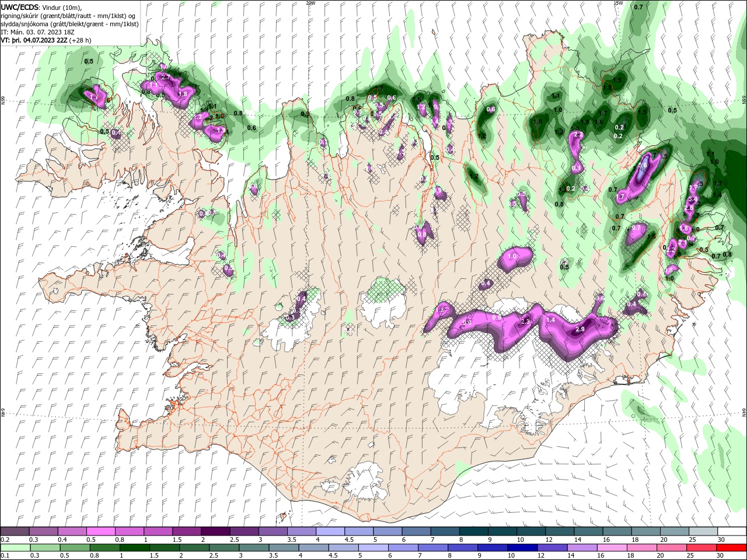The height and width of the screenshot is (560, 747).
Task: Click the gray-blue 3–3.5 rain legend swatch
Action: coord(254,548)
